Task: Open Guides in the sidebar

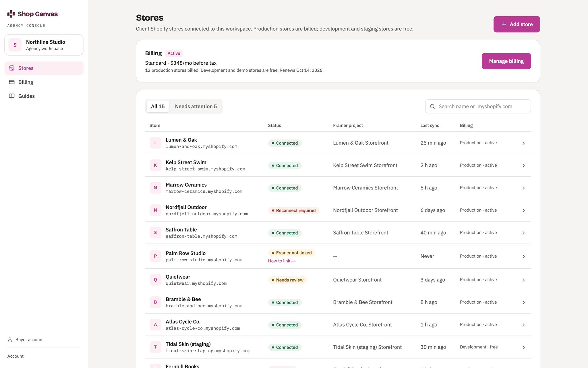Action: pyautogui.click(x=44, y=96)
